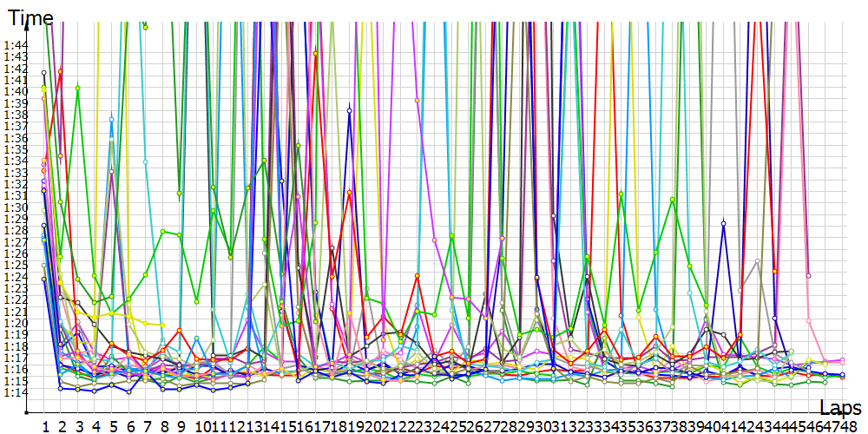The height and width of the screenshot is (434, 868).
Task: Pick the green data point at lap 3 peak
Action: 78,88
